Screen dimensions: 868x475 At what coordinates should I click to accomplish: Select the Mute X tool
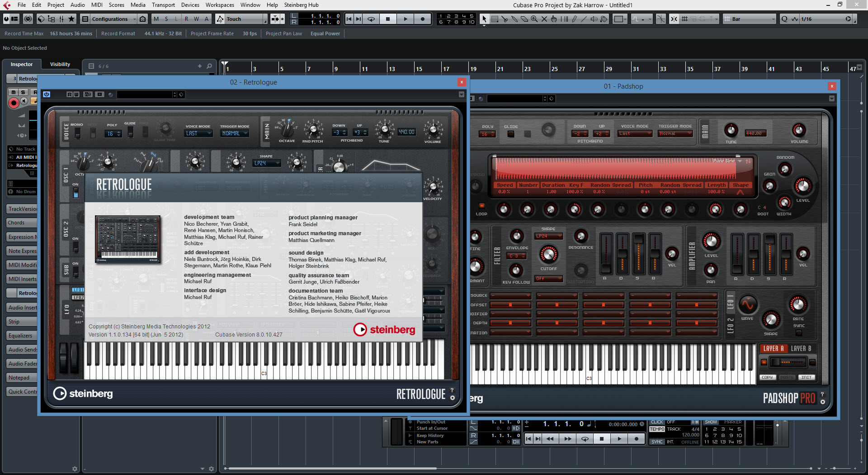coord(544,19)
